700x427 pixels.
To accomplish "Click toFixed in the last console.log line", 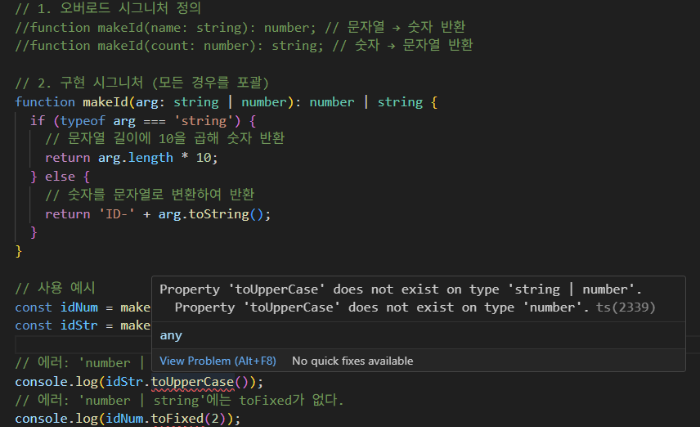I will (x=177, y=419).
